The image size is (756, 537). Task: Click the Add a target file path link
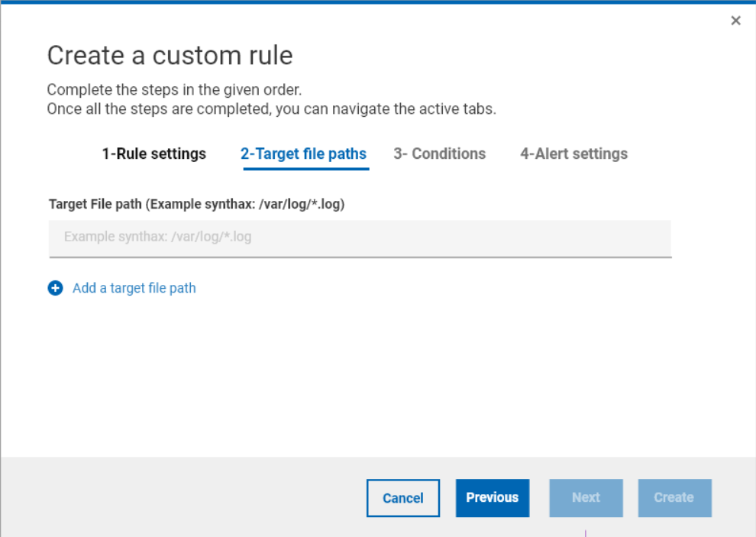coord(134,288)
